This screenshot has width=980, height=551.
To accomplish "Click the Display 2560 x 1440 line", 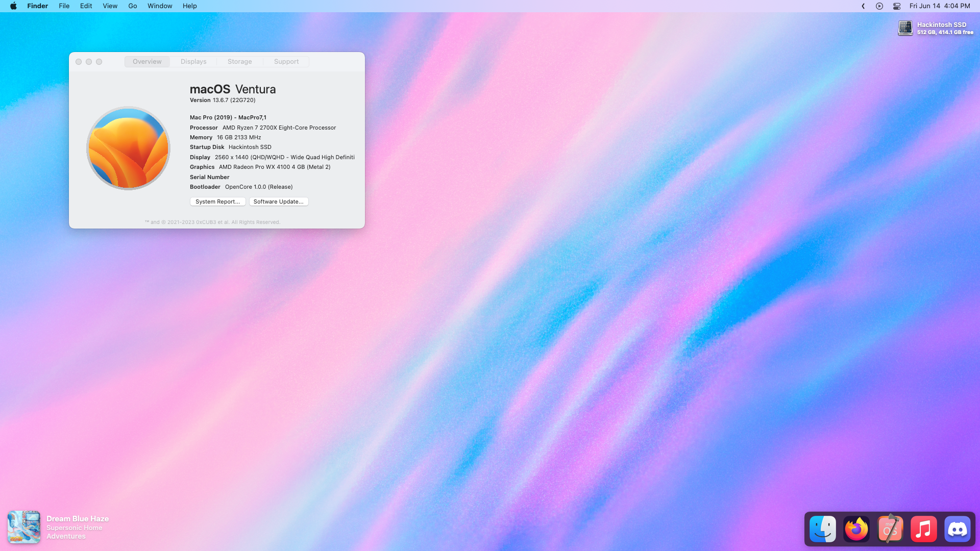I will click(272, 157).
